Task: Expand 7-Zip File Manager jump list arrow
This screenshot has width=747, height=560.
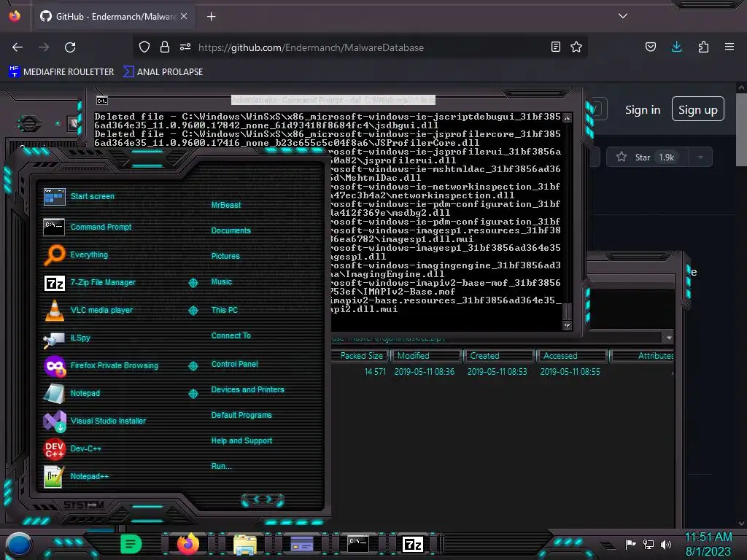Action: (x=193, y=283)
